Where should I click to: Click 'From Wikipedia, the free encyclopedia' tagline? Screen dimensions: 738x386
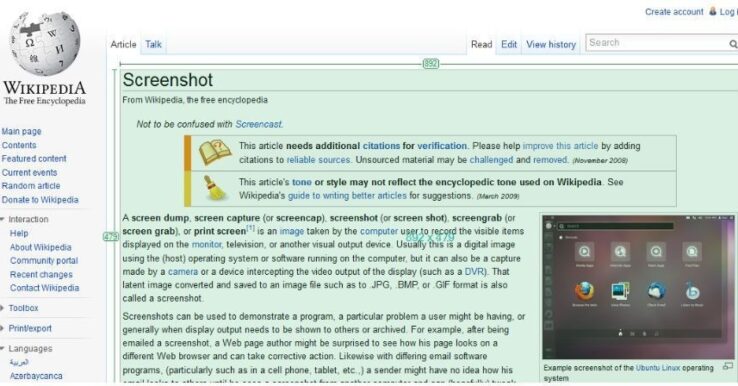[x=195, y=100]
